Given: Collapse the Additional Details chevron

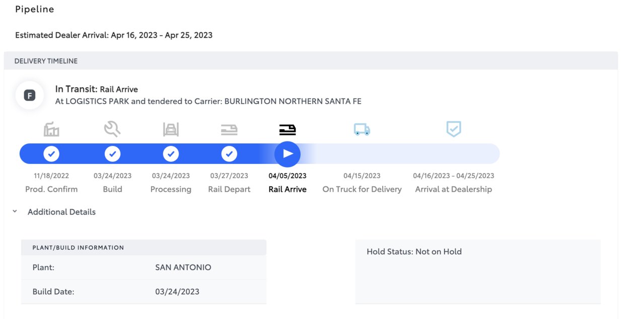Looking at the screenshot, I should click(14, 212).
